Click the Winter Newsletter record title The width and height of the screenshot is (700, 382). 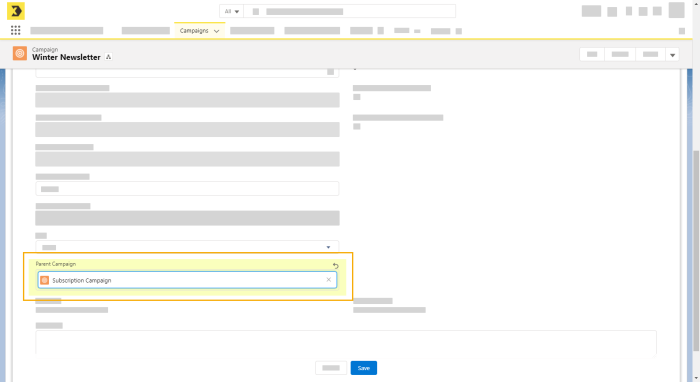point(66,57)
